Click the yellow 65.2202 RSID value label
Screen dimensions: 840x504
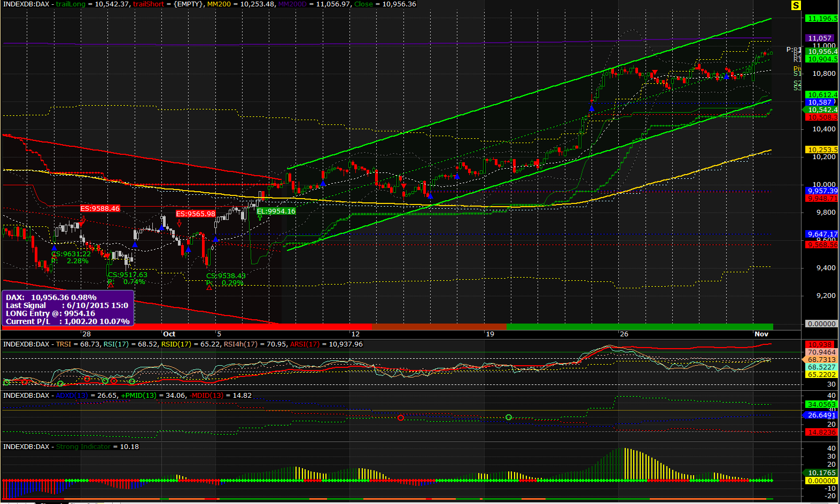pos(821,375)
